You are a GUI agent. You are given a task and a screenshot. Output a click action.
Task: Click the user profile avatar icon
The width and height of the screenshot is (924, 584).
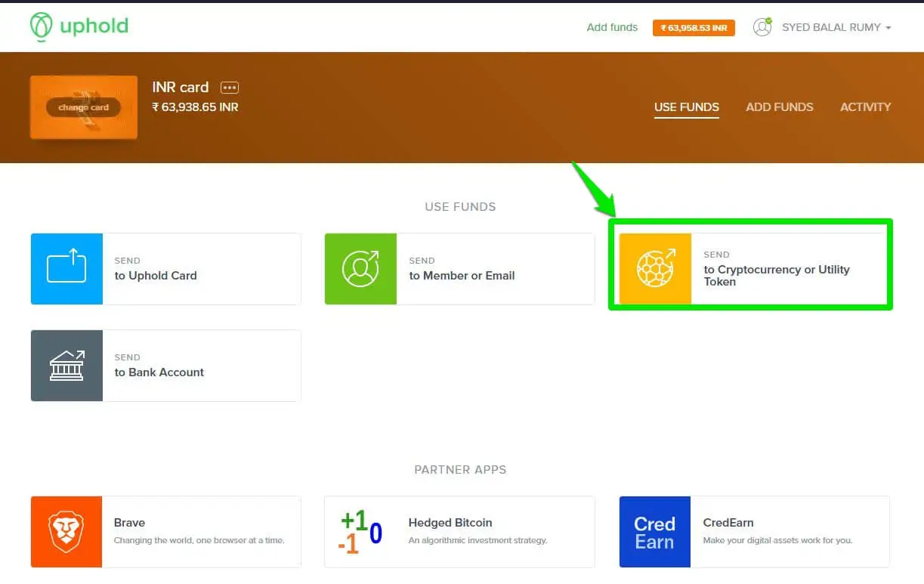tap(762, 27)
